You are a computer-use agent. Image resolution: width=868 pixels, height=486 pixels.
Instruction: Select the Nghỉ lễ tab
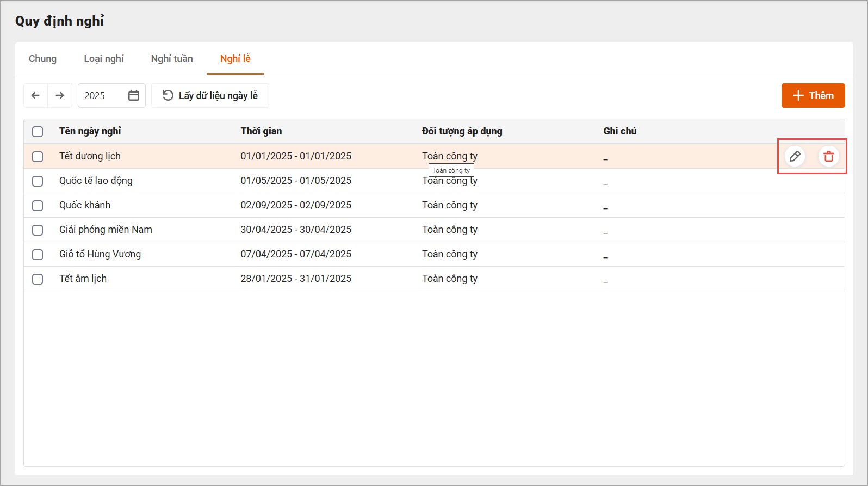pyautogui.click(x=235, y=59)
